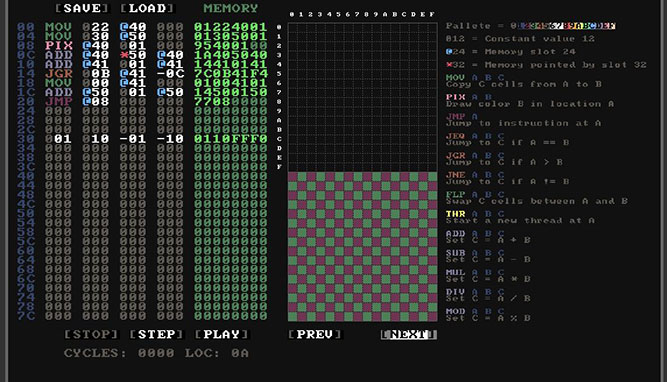Select the JMP opcode at address 20
Screen dimensions: 667x382
pyautogui.click(x=59, y=101)
